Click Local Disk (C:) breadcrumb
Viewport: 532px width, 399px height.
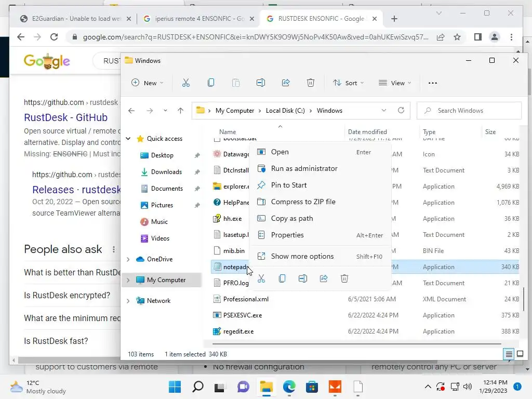pos(285,111)
